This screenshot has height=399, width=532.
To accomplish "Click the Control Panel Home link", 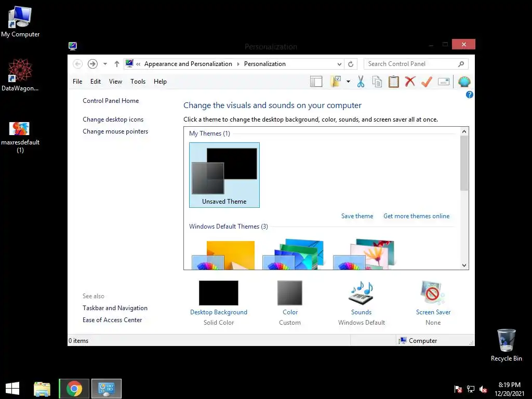I will (111, 101).
